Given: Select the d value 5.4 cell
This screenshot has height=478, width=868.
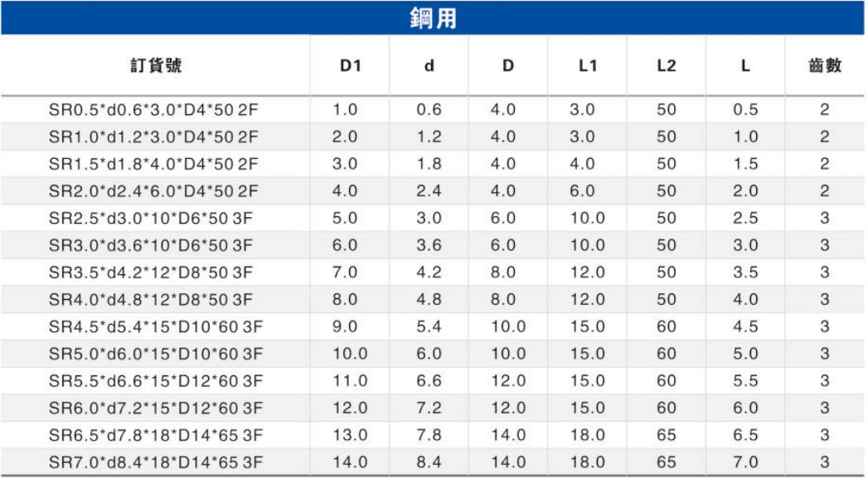Looking at the screenshot, I should point(429,327).
